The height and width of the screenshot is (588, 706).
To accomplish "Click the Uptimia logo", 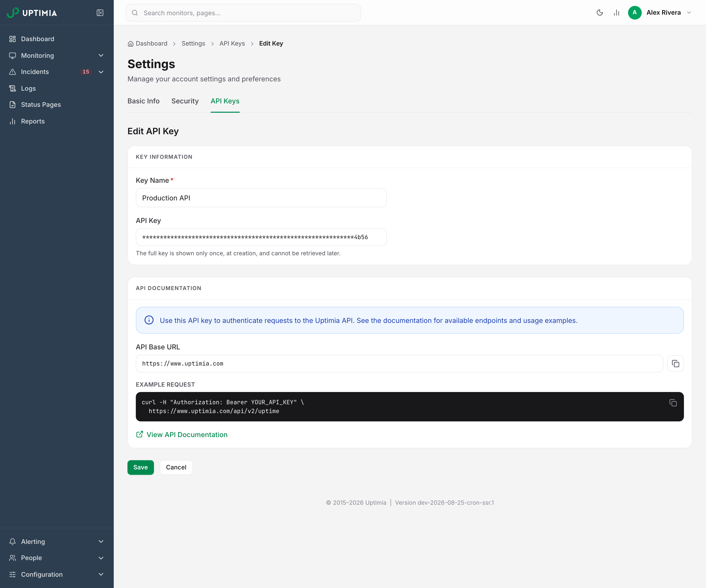I will (32, 13).
